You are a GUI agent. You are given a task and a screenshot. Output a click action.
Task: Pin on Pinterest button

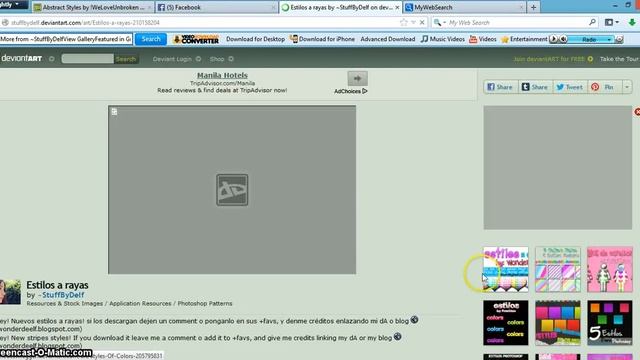point(604,87)
